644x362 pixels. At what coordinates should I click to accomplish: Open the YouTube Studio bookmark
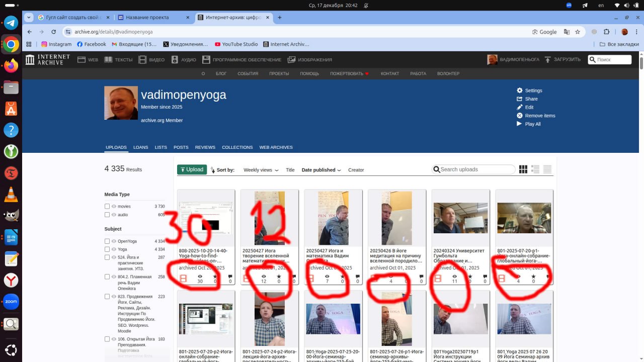[x=236, y=44]
